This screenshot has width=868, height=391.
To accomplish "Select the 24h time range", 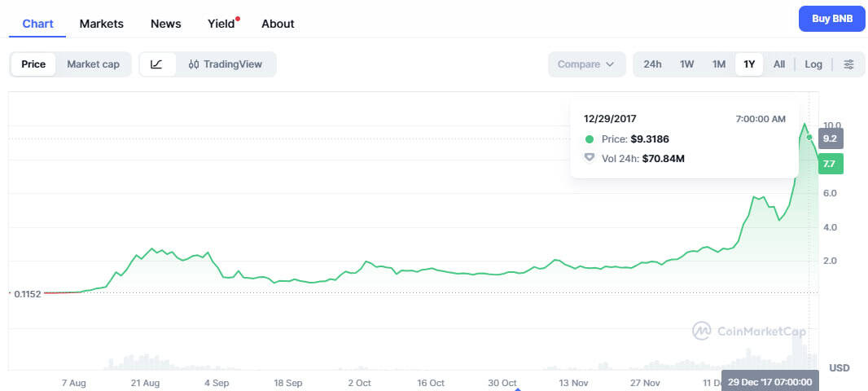I will (x=652, y=64).
